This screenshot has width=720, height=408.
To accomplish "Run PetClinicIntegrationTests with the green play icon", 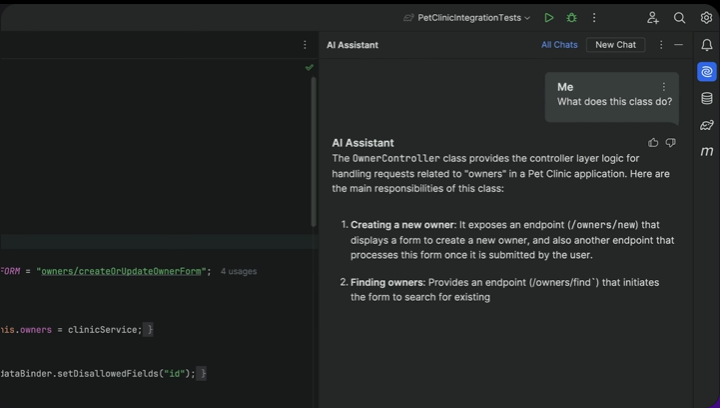I will [549, 18].
